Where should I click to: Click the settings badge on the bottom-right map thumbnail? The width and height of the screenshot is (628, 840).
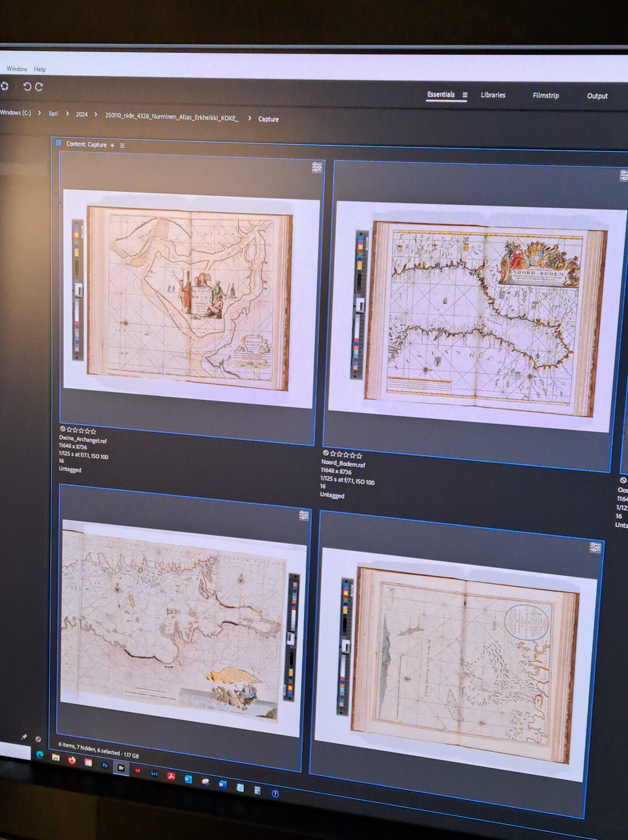click(x=595, y=547)
